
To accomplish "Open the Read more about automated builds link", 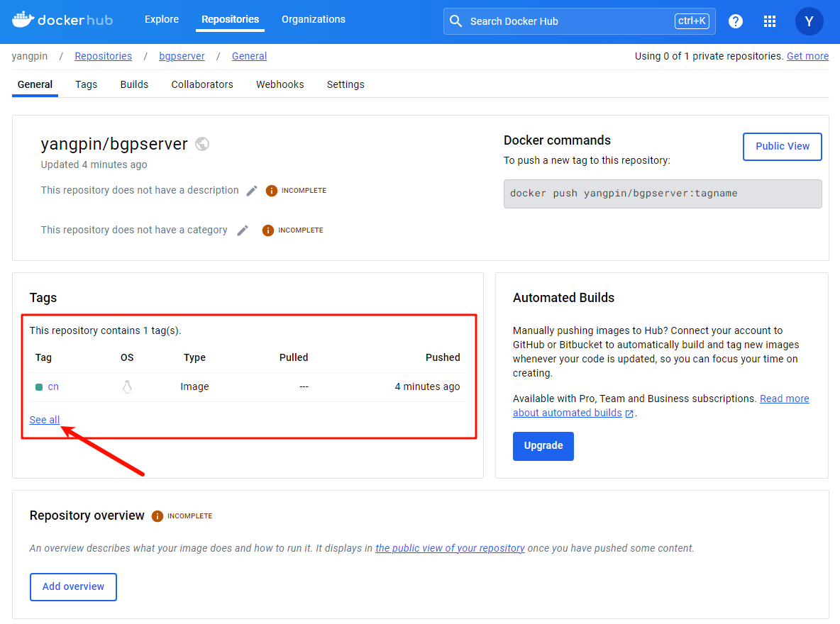I will pyautogui.click(x=784, y=399).
